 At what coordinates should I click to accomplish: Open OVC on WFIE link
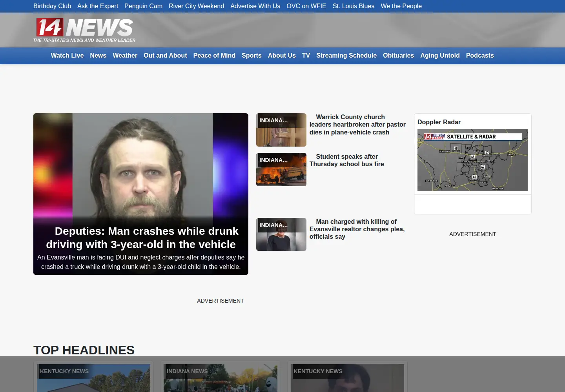pyautogui.click(x=306, y=6)
